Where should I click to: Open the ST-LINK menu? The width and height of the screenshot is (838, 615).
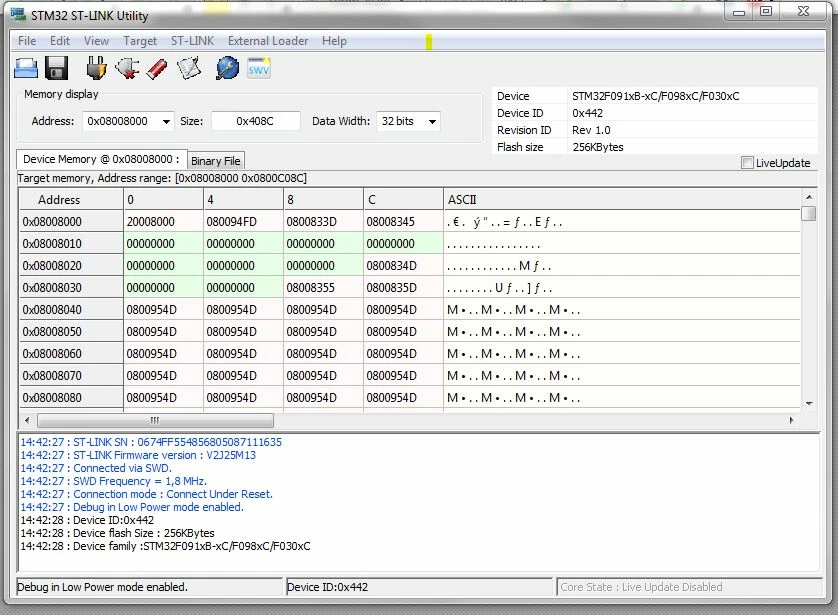(192, 41)
